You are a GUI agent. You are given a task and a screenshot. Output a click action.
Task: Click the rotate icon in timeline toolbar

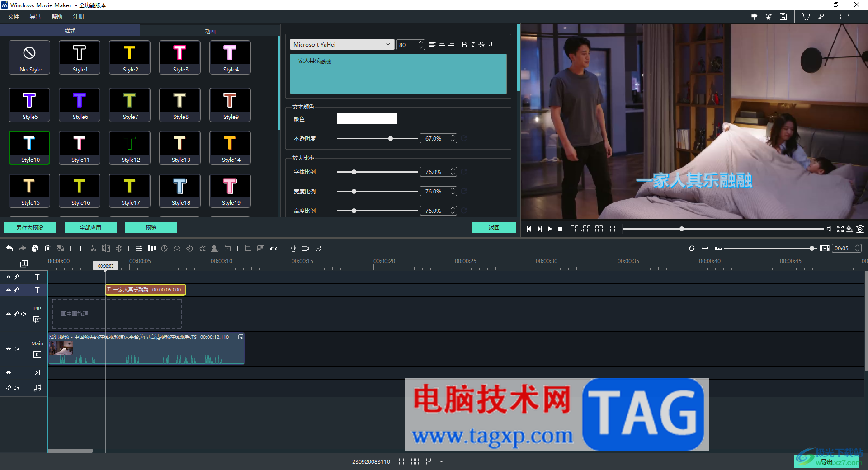(190, 248)
